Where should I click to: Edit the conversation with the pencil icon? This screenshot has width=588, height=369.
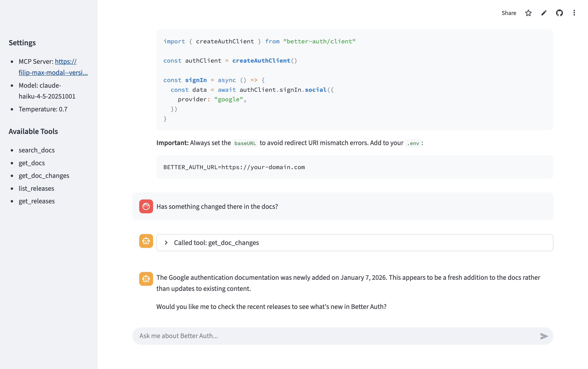coord(544,13)
